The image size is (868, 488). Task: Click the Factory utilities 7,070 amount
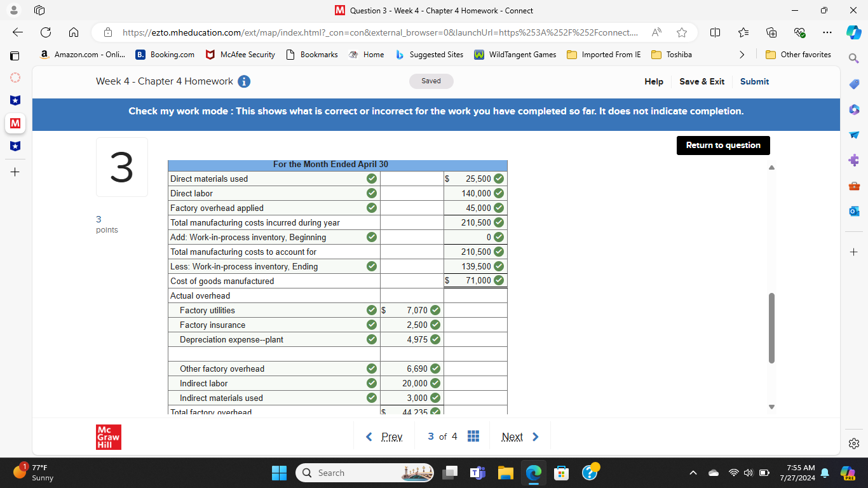417,310
